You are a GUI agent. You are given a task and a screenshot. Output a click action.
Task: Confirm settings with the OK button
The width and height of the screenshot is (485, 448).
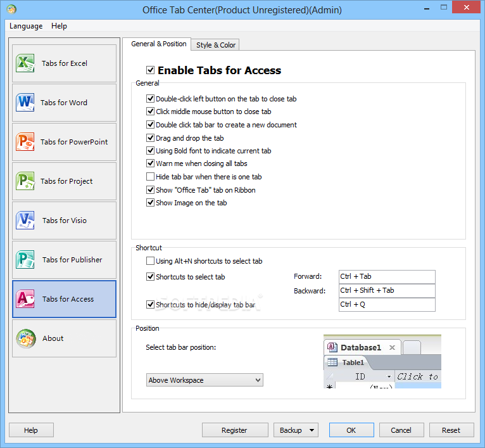351,430
